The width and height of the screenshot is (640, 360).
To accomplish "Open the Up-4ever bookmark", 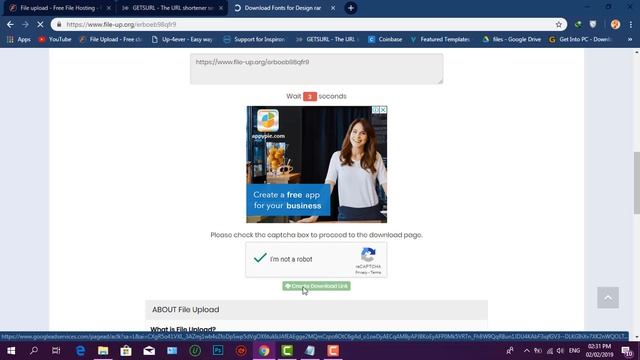I will [x=182, y=39].
